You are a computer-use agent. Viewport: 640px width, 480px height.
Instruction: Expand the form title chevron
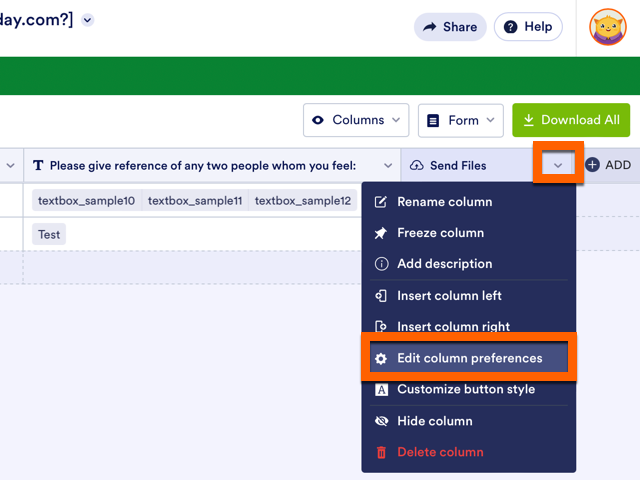[x=88, y=19]
